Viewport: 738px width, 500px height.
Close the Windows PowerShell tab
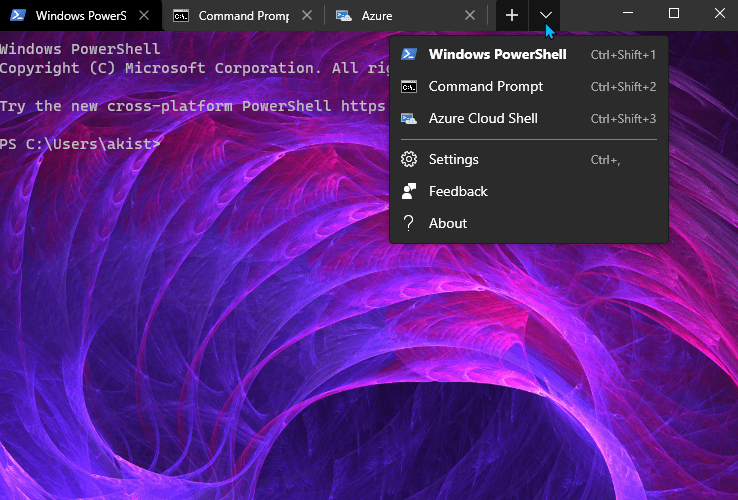pyautogui.click(x=144, y=16)
